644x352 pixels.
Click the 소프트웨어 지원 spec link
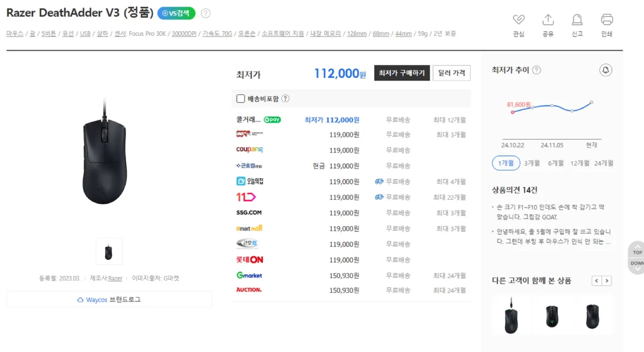(x=283, y=34)
